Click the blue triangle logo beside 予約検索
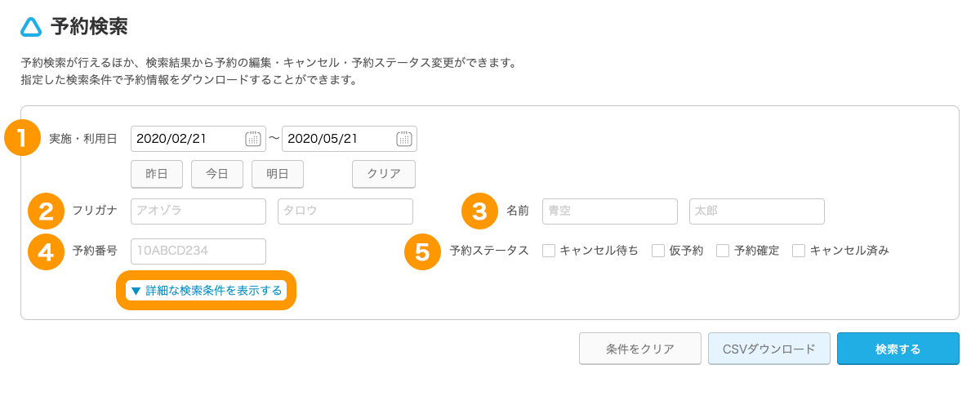Viewport: 980px width, 396px height. (31, 28)
